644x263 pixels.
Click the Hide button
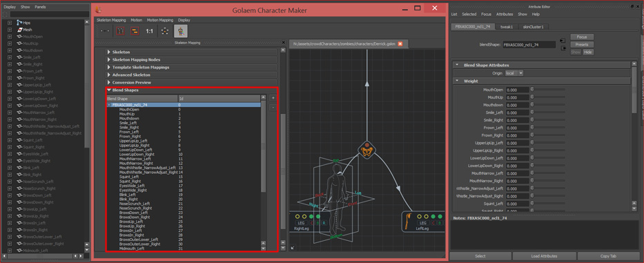point(588,52)
